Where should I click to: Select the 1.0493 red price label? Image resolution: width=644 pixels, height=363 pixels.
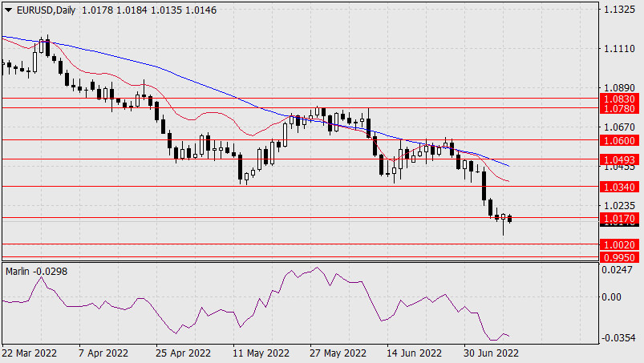tap(620, 160)
